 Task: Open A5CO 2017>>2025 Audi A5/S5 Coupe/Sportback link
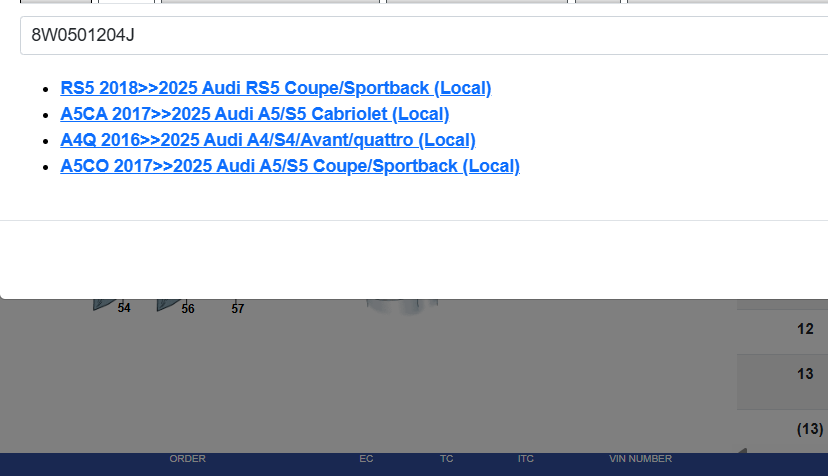point(290,165)
